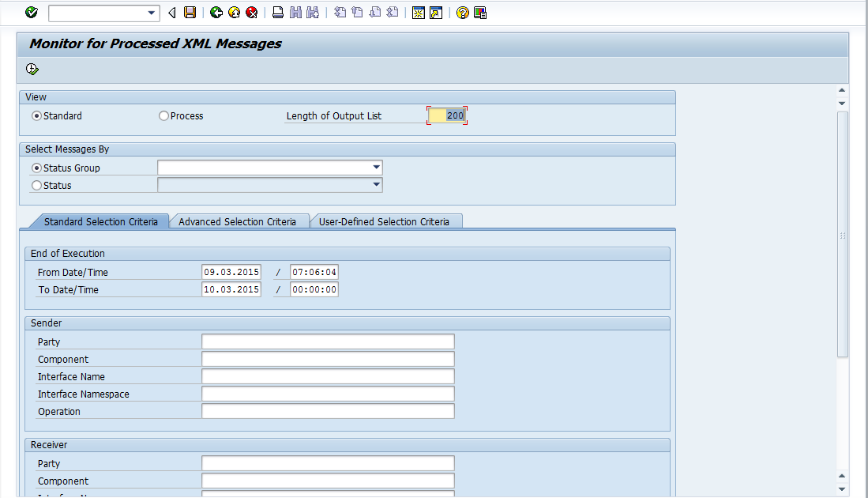Click the Enter (green checkmark) button
The width and height of the screenshot is (868, 498).
click(30, 12)
